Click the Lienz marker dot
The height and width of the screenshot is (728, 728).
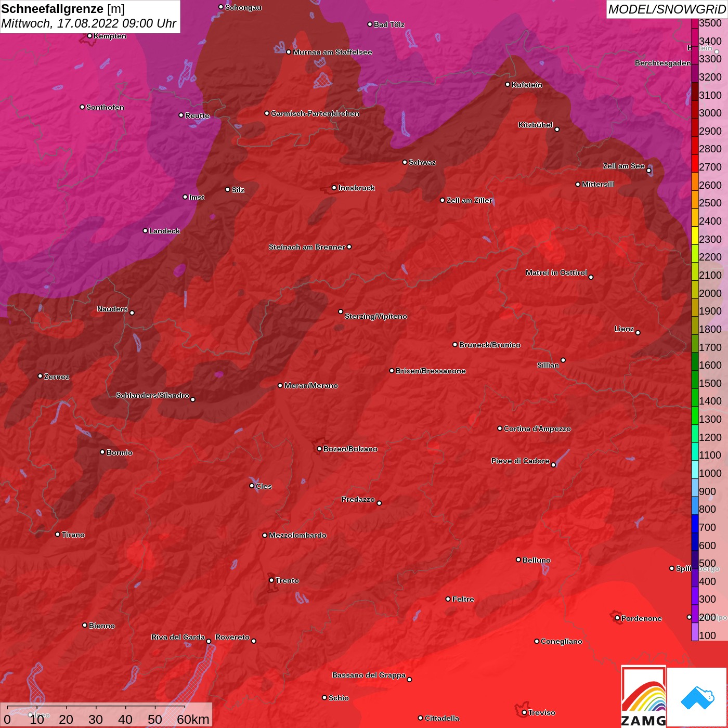(x=638, y=333)
